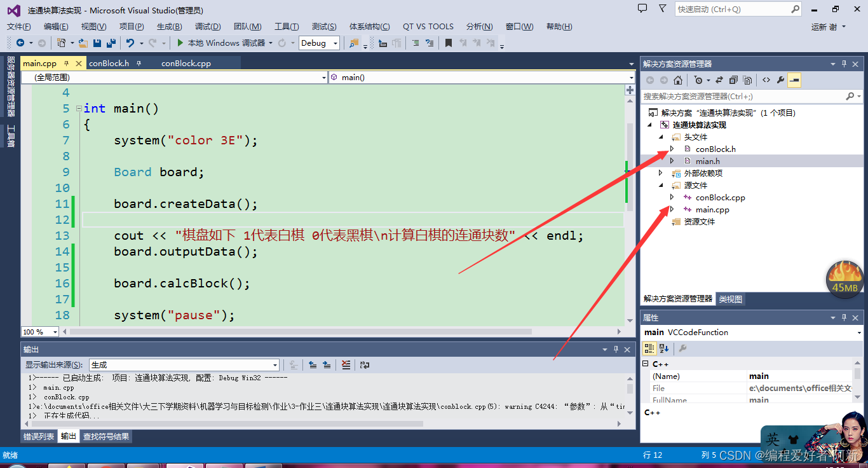
Task: Click the New Project toolbar icon
Action: [61, 43]
